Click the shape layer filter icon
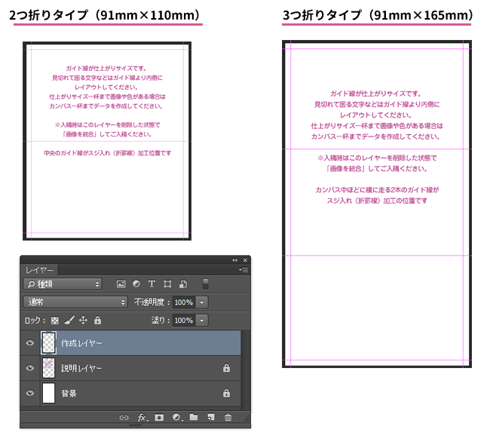Image resolution: width=490 pixels, height=448 pixels. click(x=167, y=284)
